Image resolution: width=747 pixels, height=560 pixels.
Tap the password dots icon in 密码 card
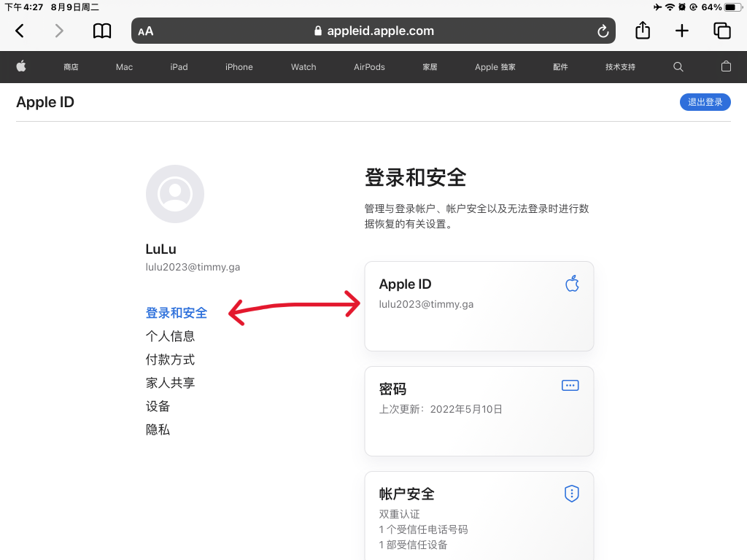click(570, 385)
